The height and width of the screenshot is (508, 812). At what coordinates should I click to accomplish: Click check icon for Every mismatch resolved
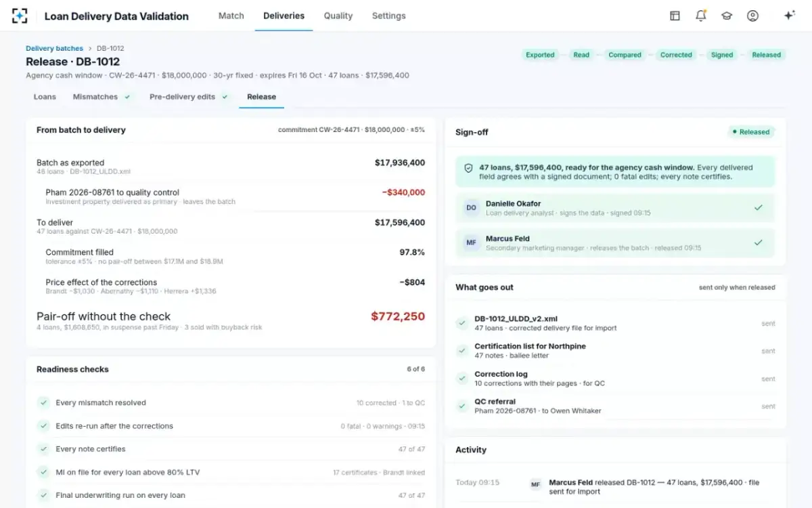click(x=43, y=402)
